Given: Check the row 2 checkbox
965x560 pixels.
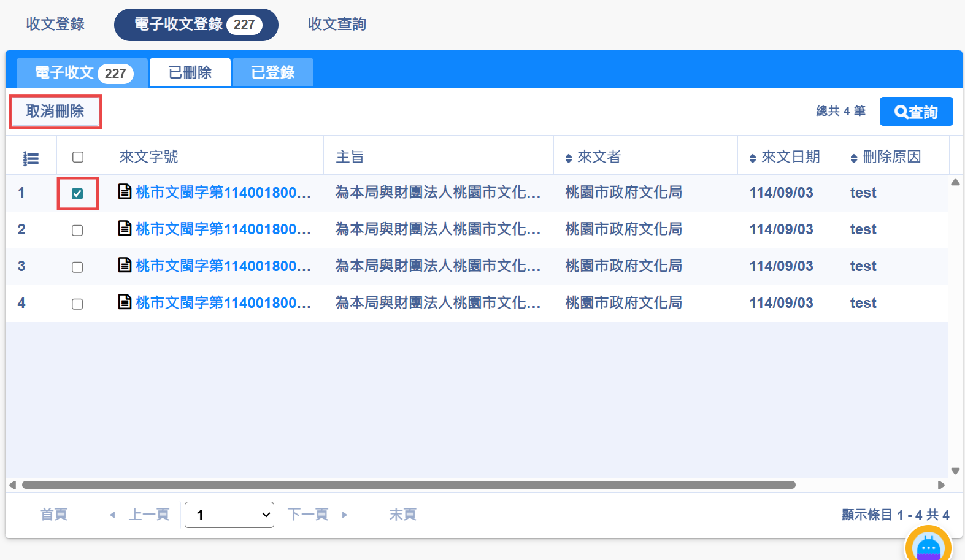Looking at the screenshot, I should [x=77, y=231].
